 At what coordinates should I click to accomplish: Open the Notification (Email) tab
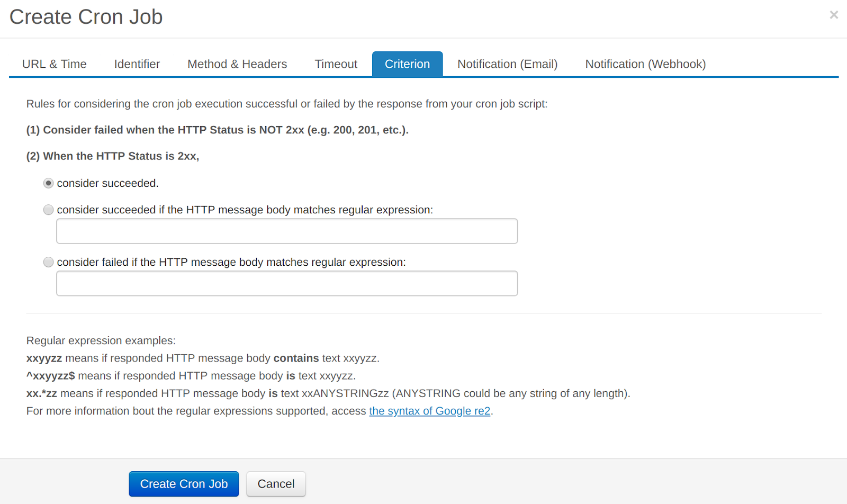507,64
